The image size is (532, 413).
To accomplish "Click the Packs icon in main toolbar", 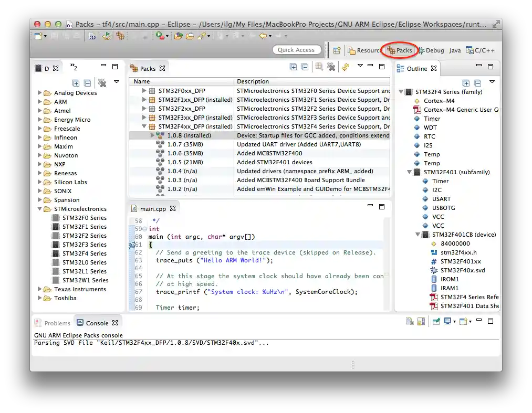I will pos(120,36).
